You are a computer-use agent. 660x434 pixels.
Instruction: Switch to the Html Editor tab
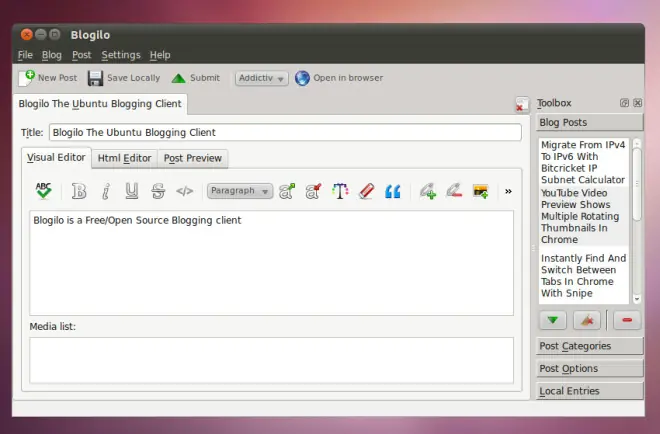[124, 158]
